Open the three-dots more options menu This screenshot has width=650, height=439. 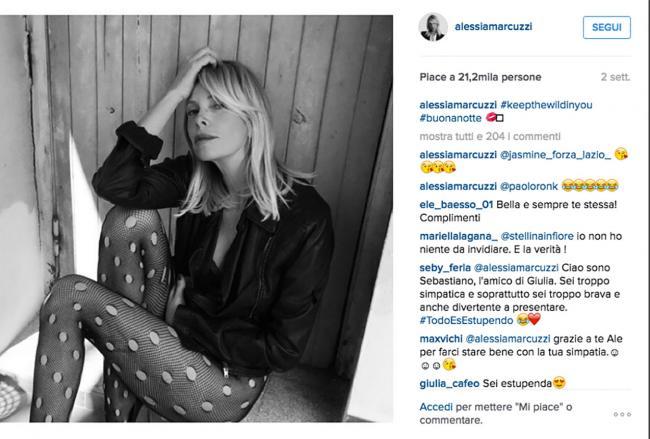pos(622,414)
